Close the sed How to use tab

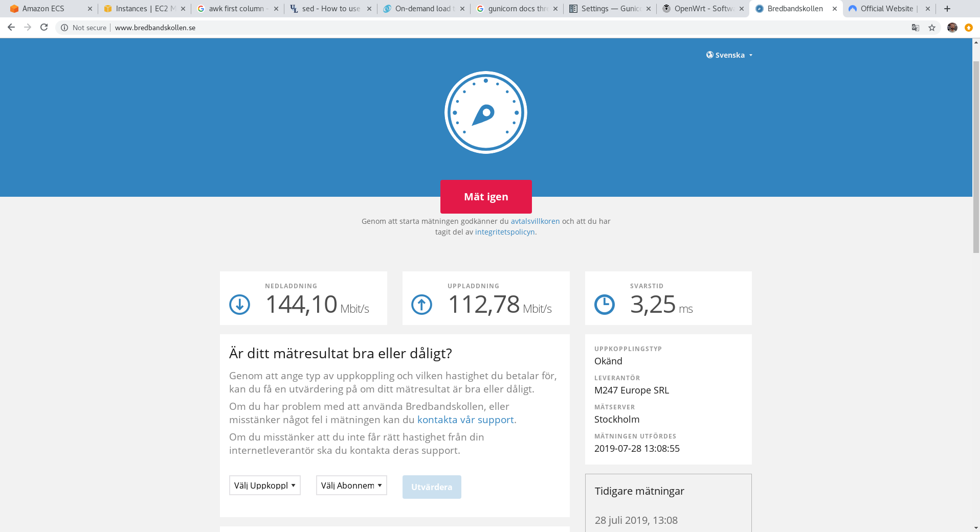tap(369, 9)
